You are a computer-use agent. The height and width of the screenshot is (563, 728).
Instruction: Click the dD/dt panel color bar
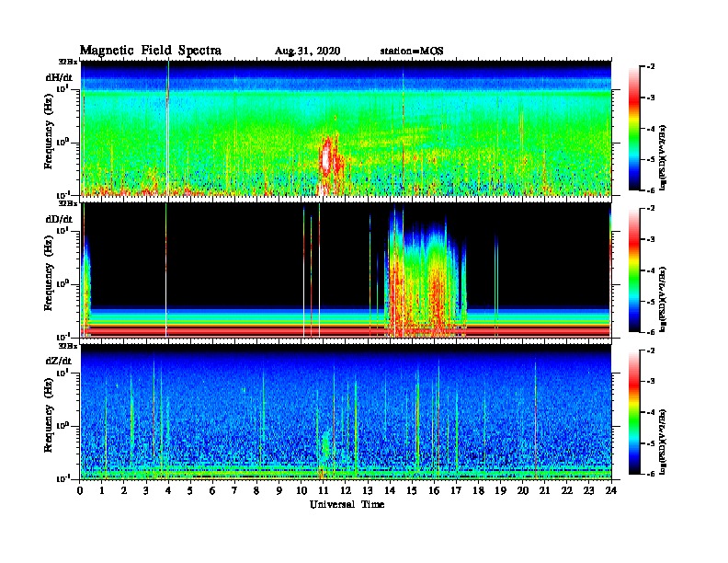633,270
